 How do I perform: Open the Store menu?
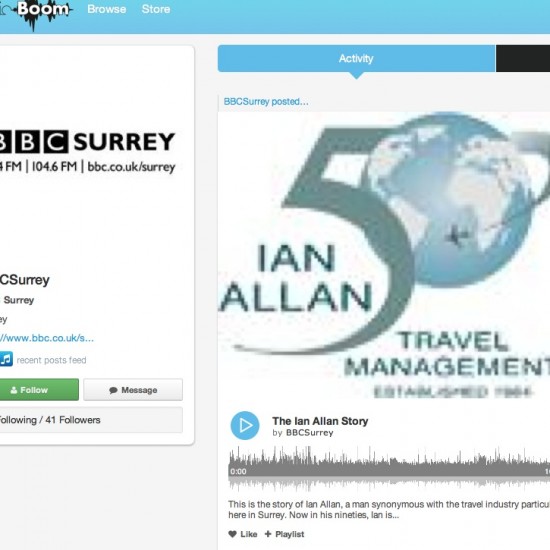[156, 9]
